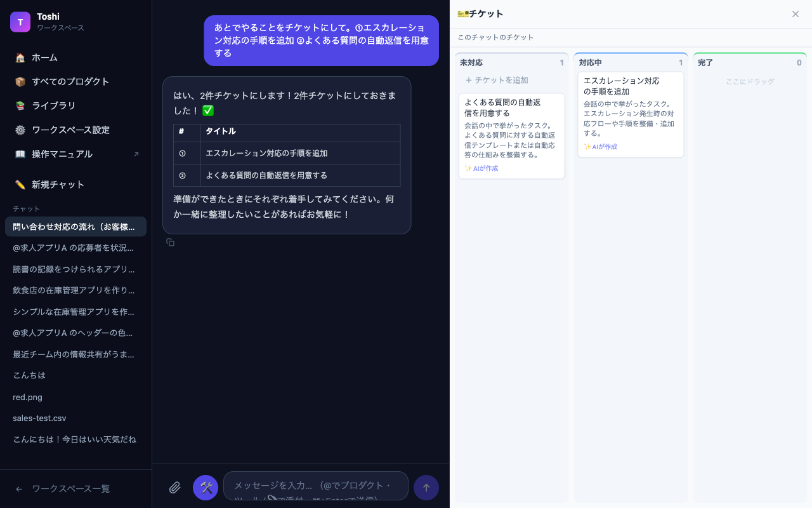Close the チケット panel
The height and width of the screenshot is (508, 812).
point(796,14)
